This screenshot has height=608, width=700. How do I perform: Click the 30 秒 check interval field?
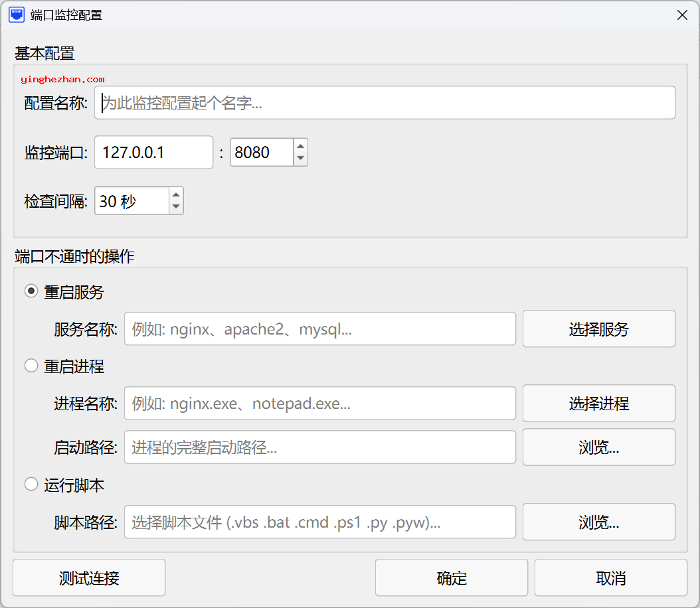click(131, 200)
